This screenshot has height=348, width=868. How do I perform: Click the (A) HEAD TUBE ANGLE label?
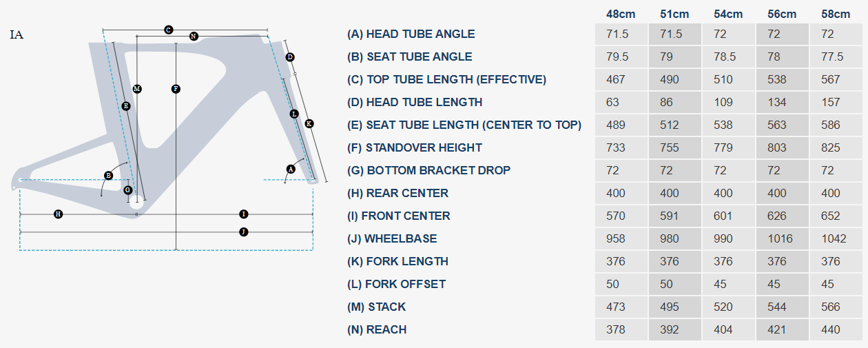[411, 34]
